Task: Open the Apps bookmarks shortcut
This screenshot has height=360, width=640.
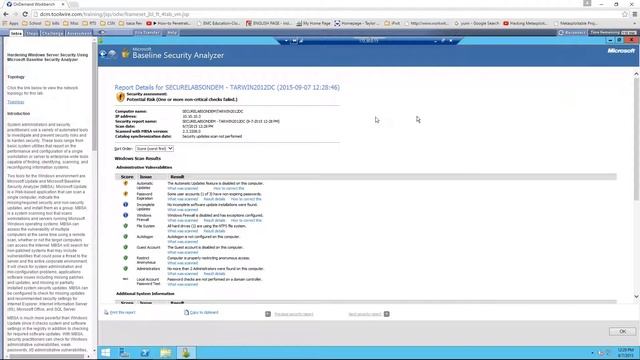Action: [x=11, y=23]
